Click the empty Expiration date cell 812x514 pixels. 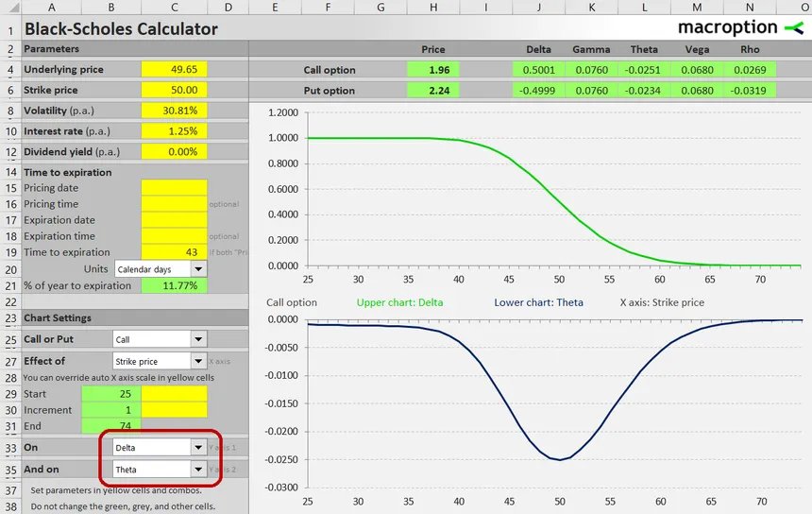click(x=174, y=220)
